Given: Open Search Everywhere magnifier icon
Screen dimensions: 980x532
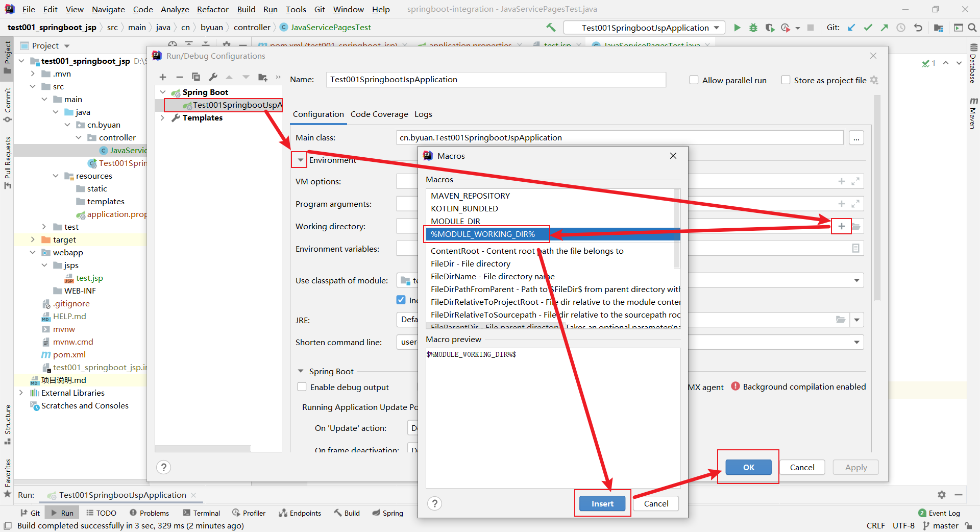Looking at the screenshot, I should 972,28.
